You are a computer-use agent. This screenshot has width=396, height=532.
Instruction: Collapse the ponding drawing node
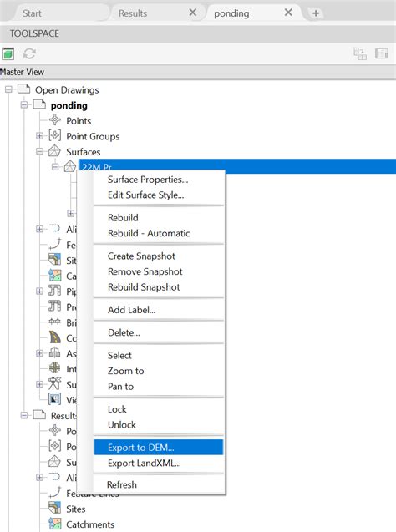click(24, 105)
